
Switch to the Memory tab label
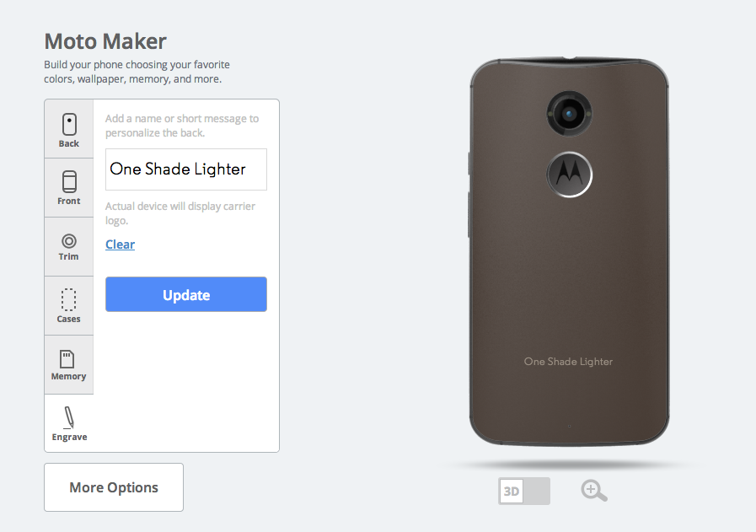[x=68, y=377]
